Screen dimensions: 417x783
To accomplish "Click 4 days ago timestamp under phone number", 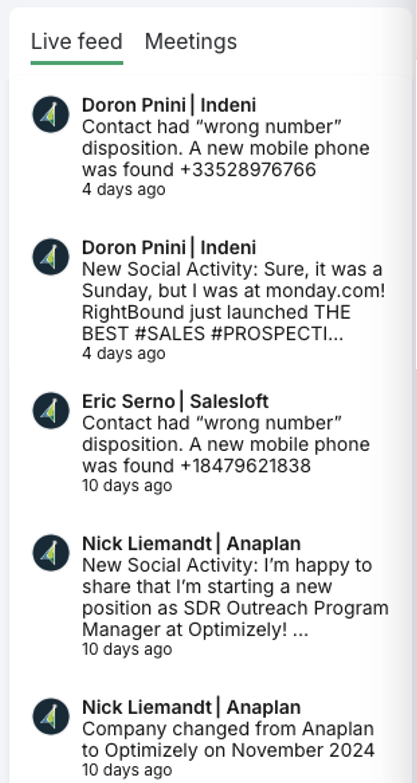I will (123, 190).
